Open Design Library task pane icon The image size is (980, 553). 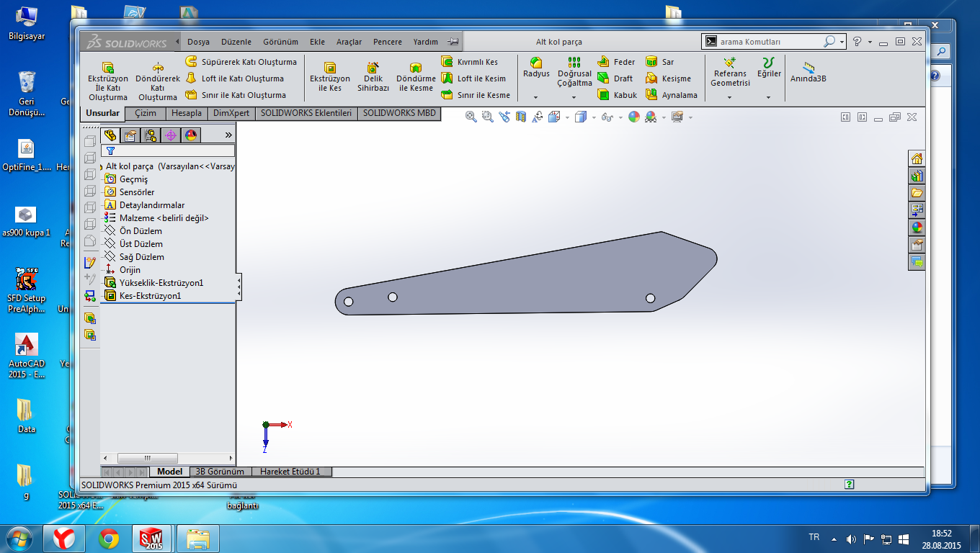917,176
